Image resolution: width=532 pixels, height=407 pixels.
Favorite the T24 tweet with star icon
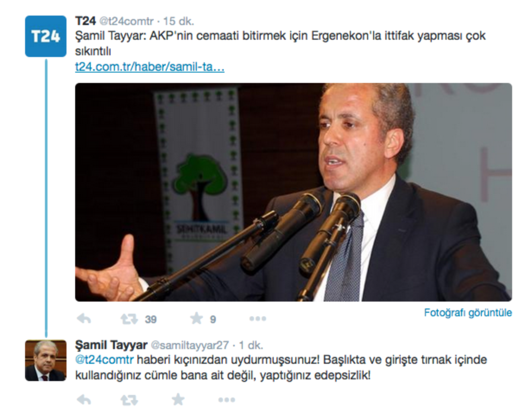coord(196,319)
